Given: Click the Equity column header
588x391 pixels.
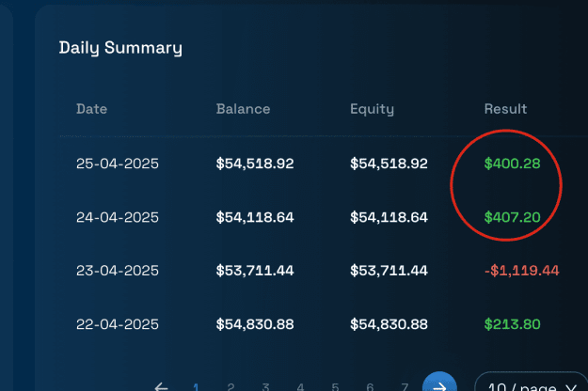Looking at the screenshot, I should [x=372, y=109].
